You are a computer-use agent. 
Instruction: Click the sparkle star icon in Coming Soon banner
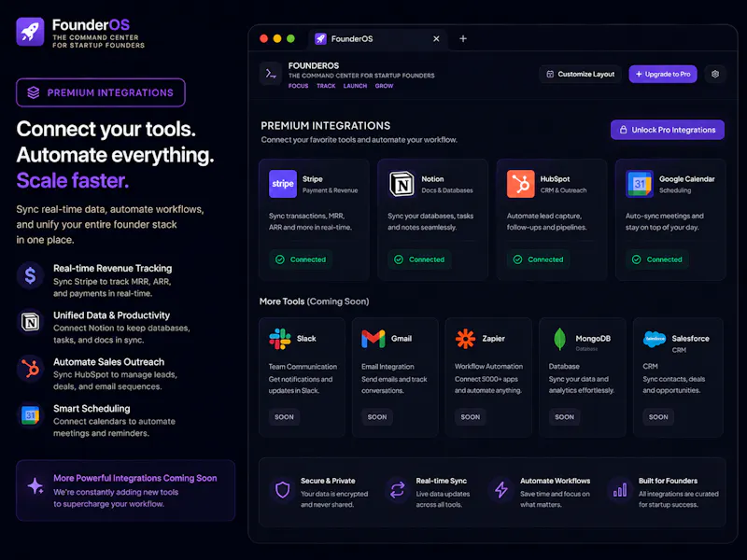pos(35,485)
